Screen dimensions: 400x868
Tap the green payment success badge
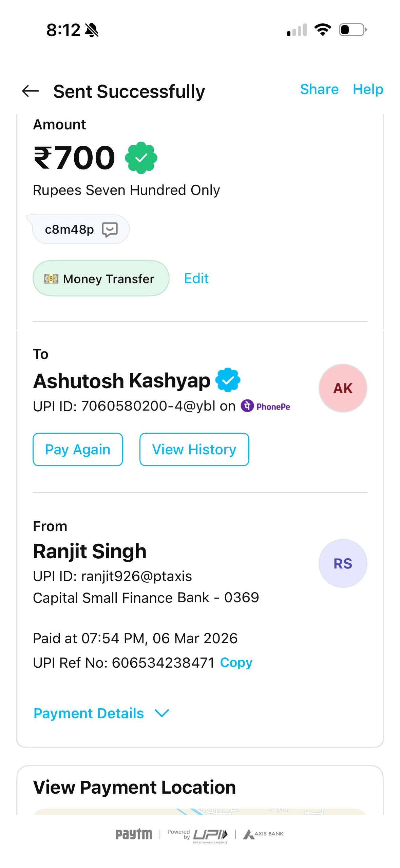point(141,158)
